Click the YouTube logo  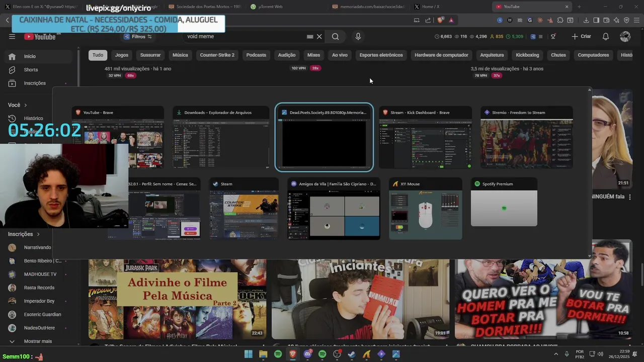click(x=40, y=36)
